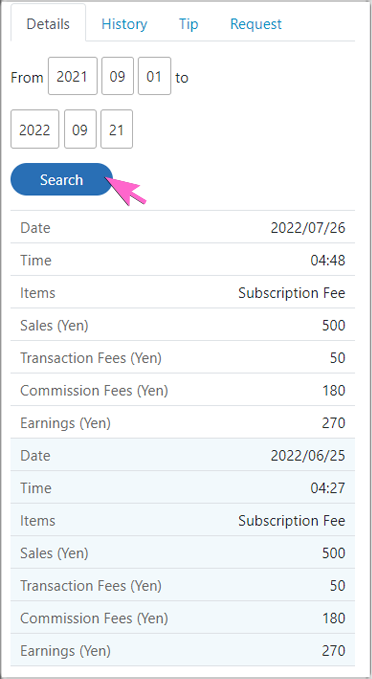Screen dimensions: 372x679
Task: Click the end month field showing 09
Action: click(x=80, y=129)
